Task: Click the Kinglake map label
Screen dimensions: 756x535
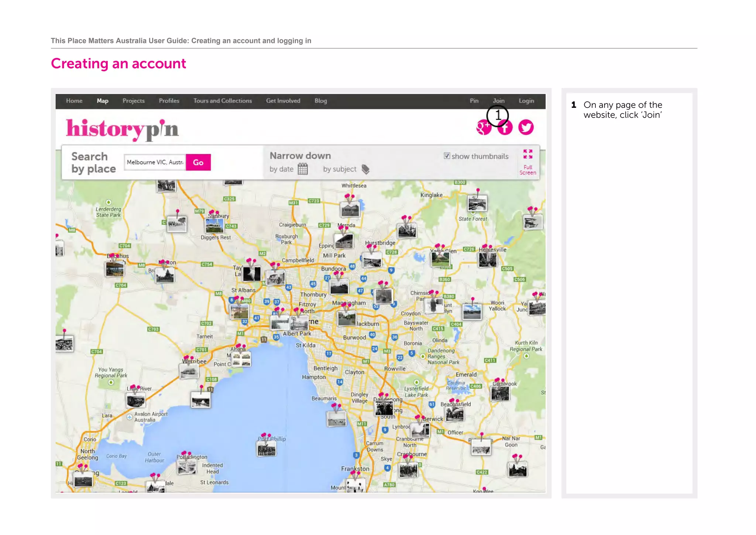Action: (x=431, y=195)
